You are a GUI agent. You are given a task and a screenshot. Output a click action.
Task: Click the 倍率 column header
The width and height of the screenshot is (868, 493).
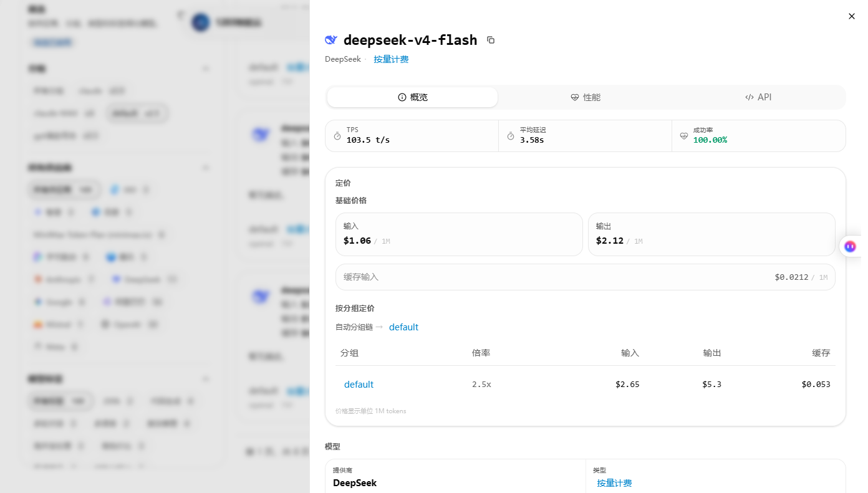pyautogui.click(x=481, y=353)
